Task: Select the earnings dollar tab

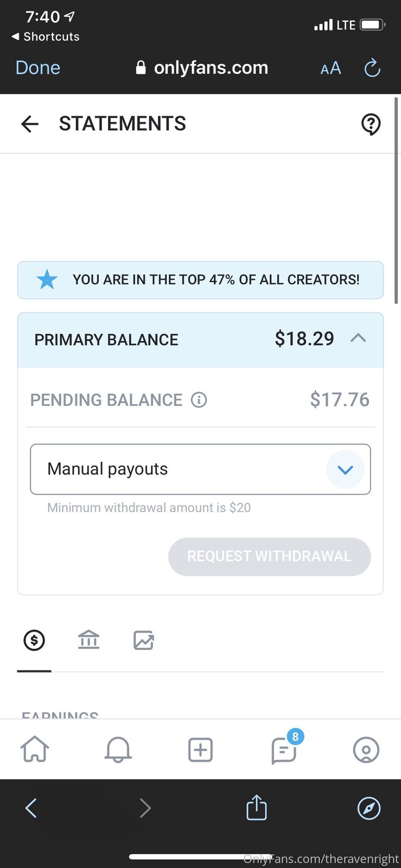Action: (x=34, y=641)
